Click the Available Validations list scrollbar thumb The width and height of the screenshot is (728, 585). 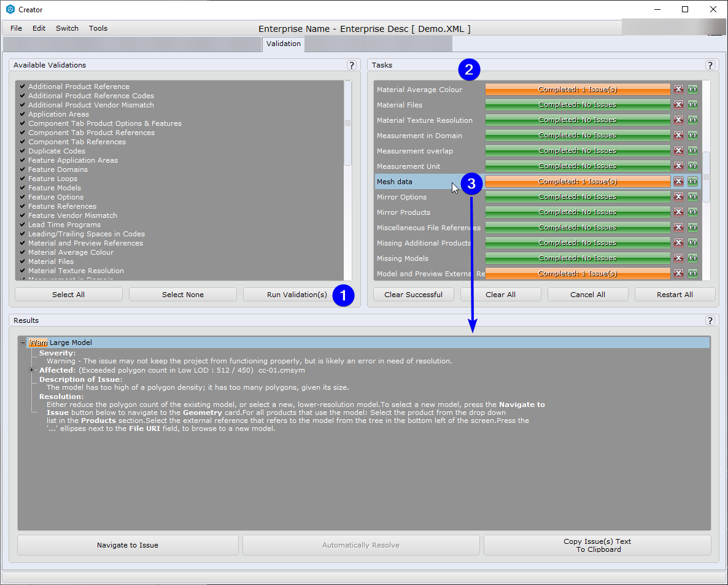tap(347, 123)
